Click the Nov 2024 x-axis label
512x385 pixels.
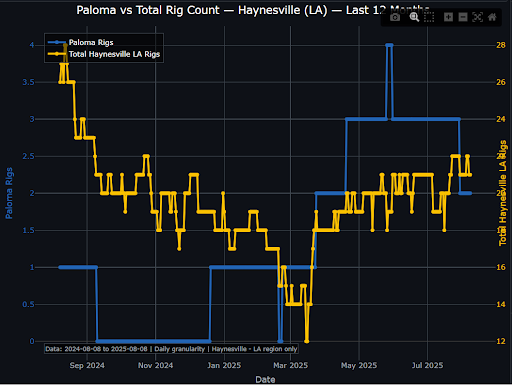pos(155,365)
